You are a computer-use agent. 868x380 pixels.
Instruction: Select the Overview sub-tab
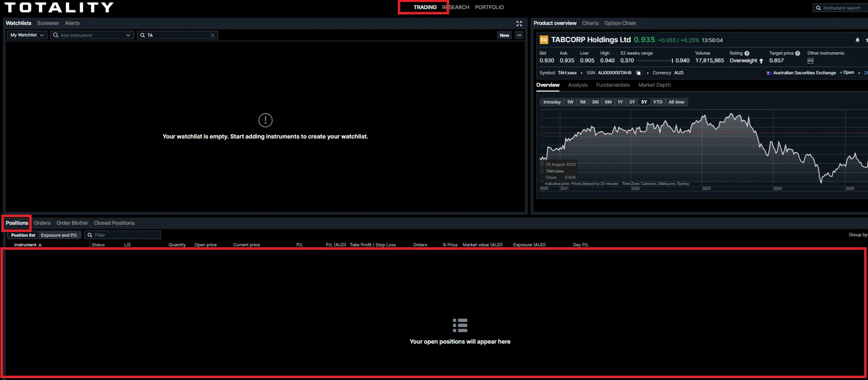pos(548,85)
